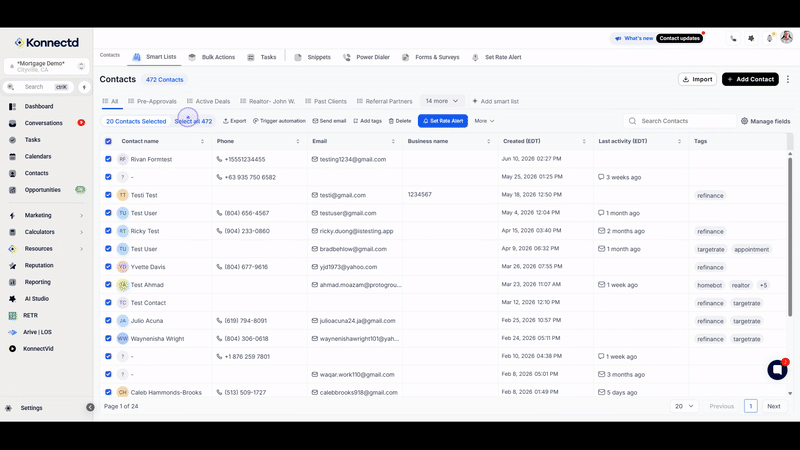The height and width of the screenshot is (450, 800).
Task: Open the three-dot options beside Add Contact
Action: (x=788, y=79)
